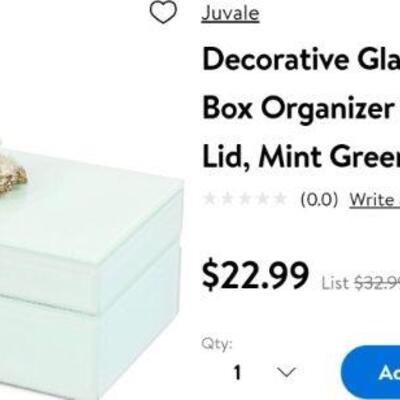400x400 pixels.
Task: Click the blue Add to cart button
Action: point(371,373)
